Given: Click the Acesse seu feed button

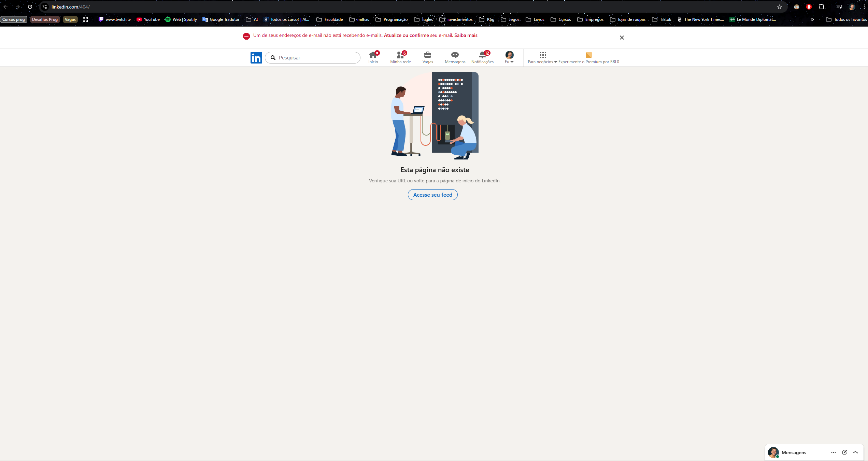Looking at the screenshot, I should click(x=432, y=195).
